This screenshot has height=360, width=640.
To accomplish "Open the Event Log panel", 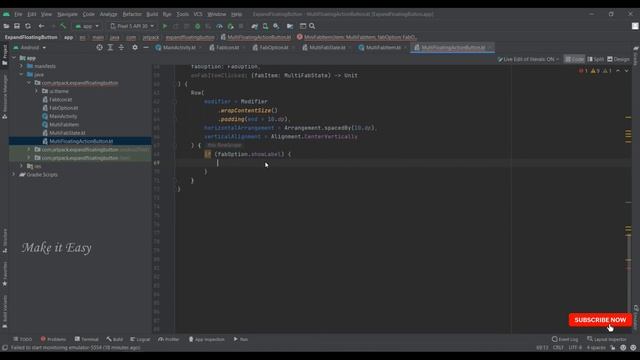I will pyautogui.click(x=565, y=339).
